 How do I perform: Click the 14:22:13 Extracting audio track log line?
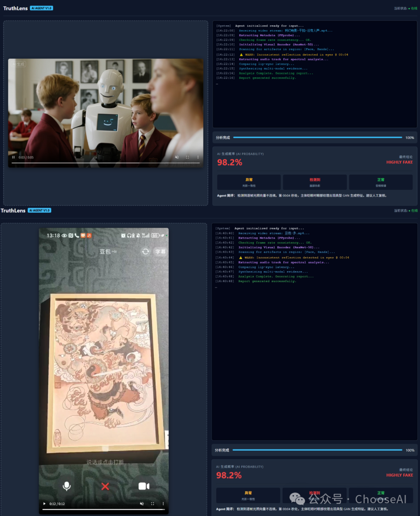tap(272, 59)
